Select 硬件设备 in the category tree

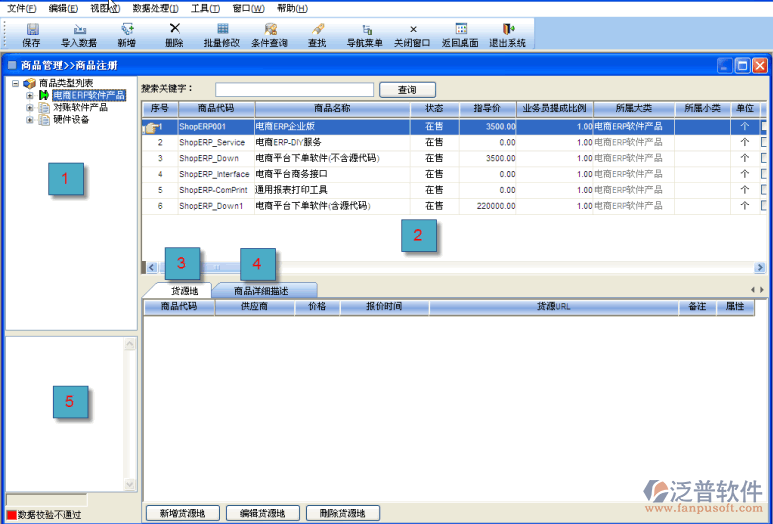coord(71,120)
